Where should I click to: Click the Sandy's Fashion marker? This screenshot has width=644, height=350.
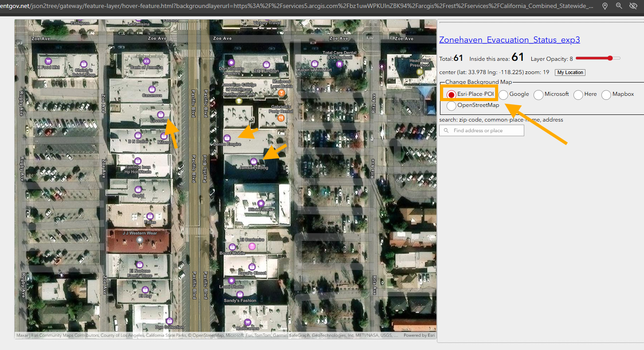click(240, 294)
